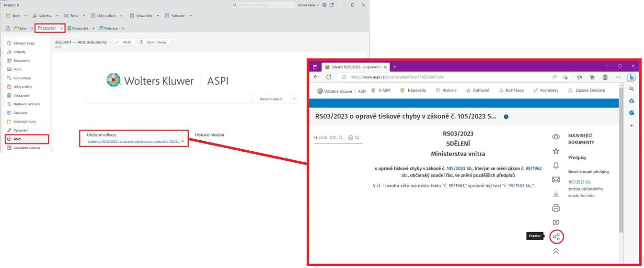Expand the Hledat v Aspi.cz dropdown arrow

click(293, 99)
